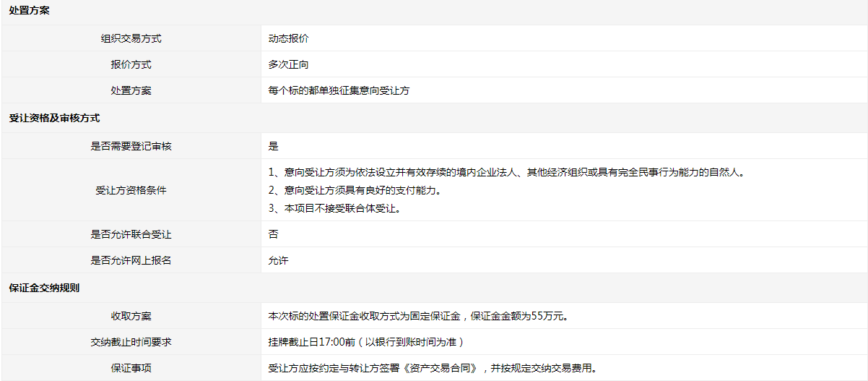Select the 受让方资格条件 row label
This screenshot has height=381, width=868.
(131, 190)
